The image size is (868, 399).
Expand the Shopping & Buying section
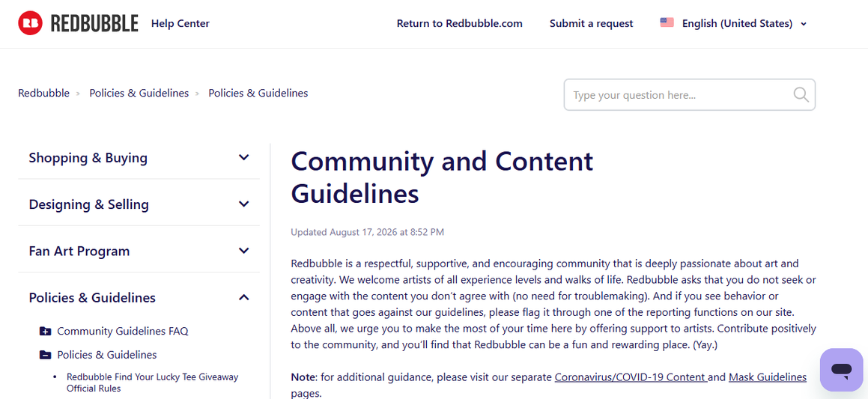click(x=139, y=158)
